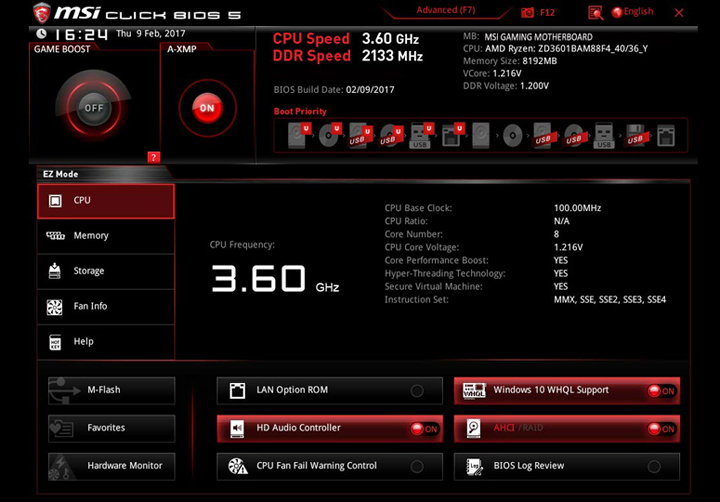The height and width of the screenshot is (502, 720).
Task: Disable the A-XMP profile button
Action: click(207, 107)
